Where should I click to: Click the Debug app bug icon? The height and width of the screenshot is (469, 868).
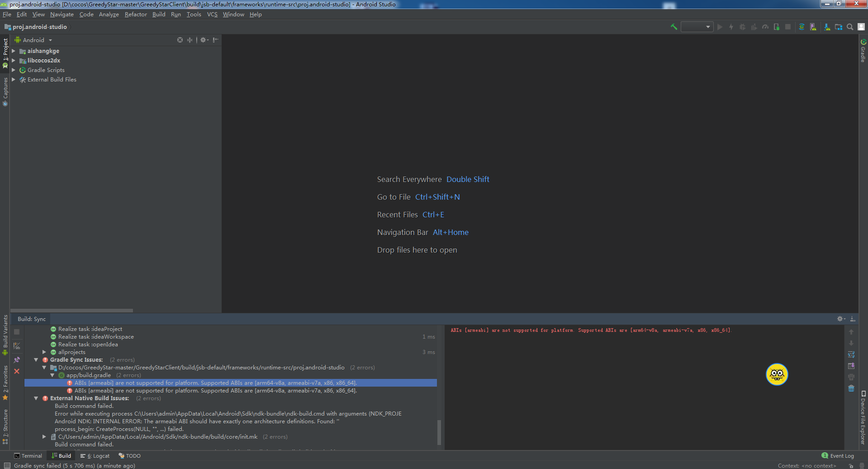[742, 27]
